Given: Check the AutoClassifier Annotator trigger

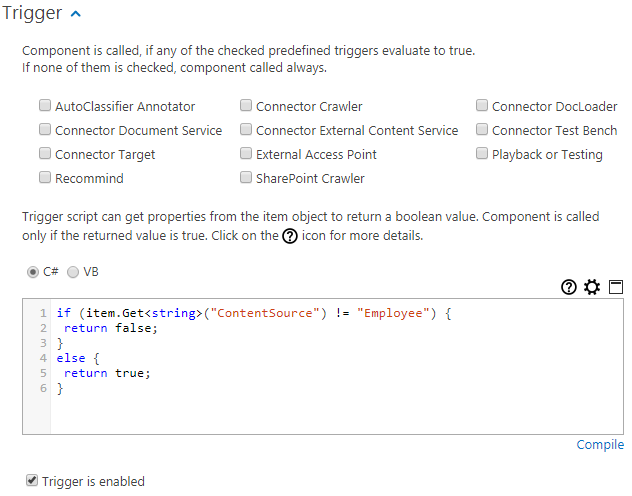Looking at the screenshot, I should tap(45, 106).
